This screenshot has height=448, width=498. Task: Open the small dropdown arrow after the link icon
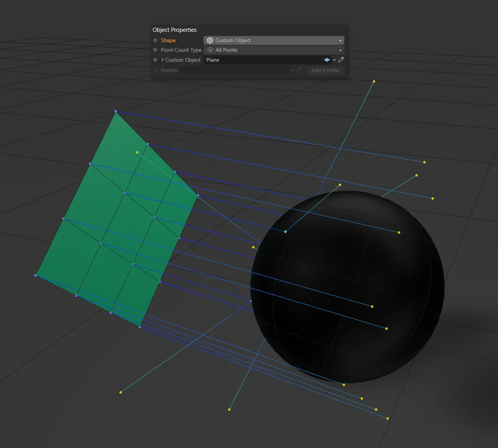(334, 60)
